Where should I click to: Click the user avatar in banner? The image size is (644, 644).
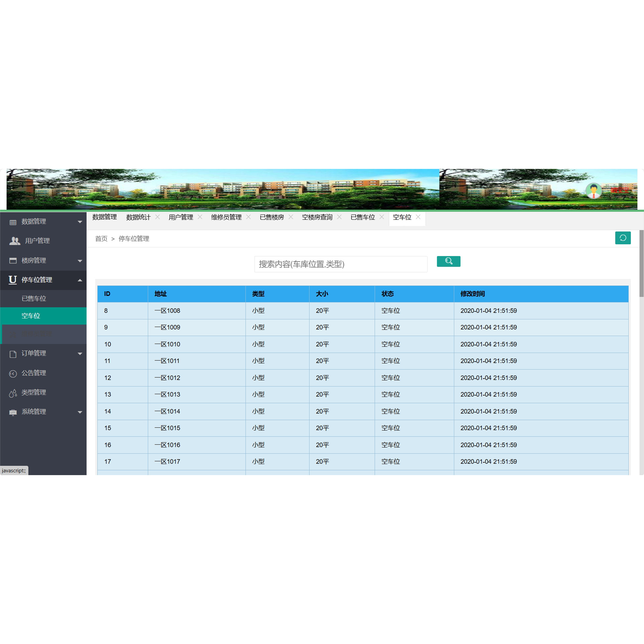click(x=593, y=191)
